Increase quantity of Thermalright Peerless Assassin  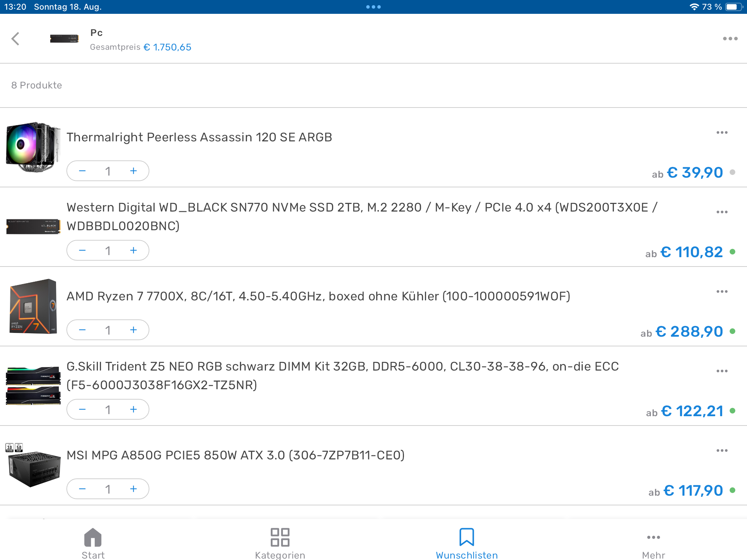pos(133,171)
